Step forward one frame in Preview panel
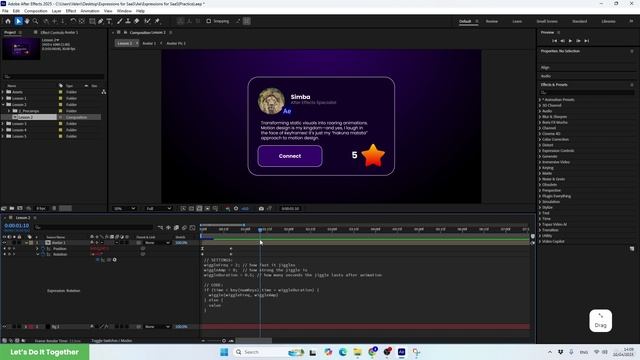Viewport: 640px width, 360px height. coord(578,41)
